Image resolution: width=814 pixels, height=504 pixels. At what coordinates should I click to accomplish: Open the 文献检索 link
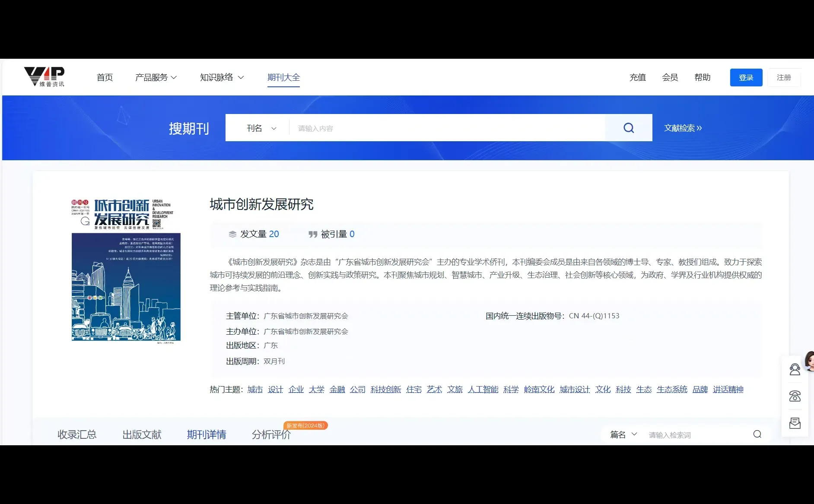click(x=683, y=128)
